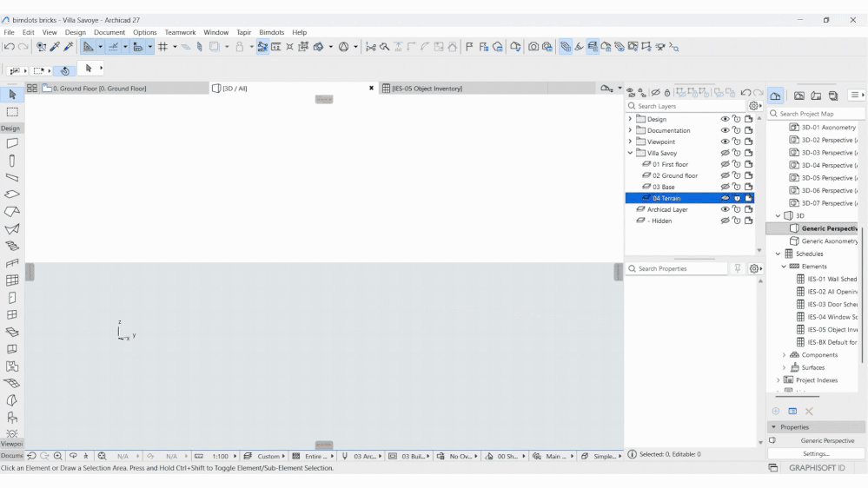Viewport: 868px width, 488px height.
Task: Close the 3D / All tab
Action: coord(372,88)
